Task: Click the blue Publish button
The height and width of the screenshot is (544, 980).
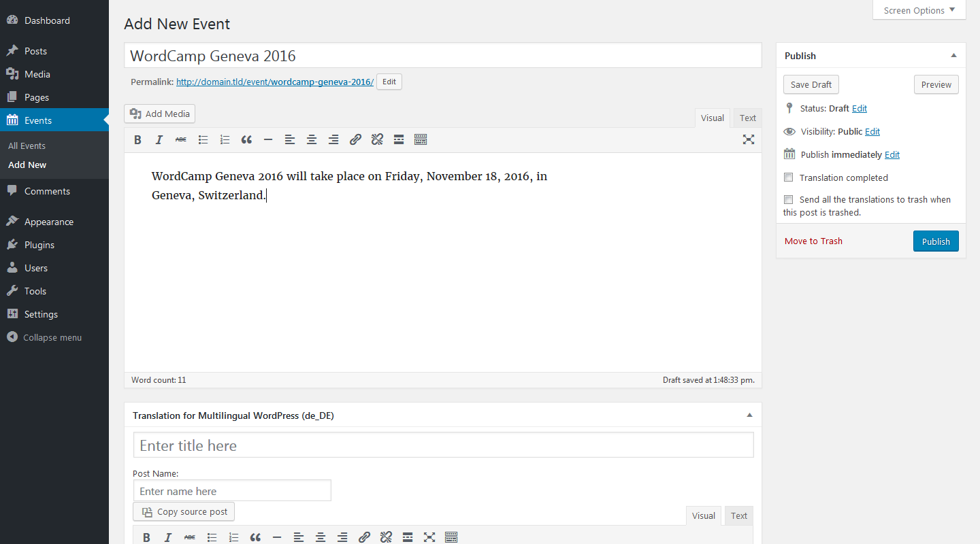Action: [x=936, y=241]
